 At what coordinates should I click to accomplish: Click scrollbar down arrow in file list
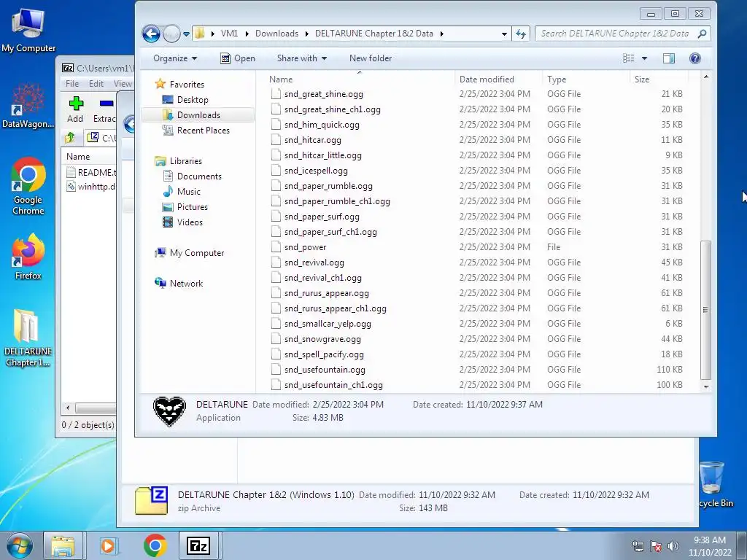[x=706, y=386]
